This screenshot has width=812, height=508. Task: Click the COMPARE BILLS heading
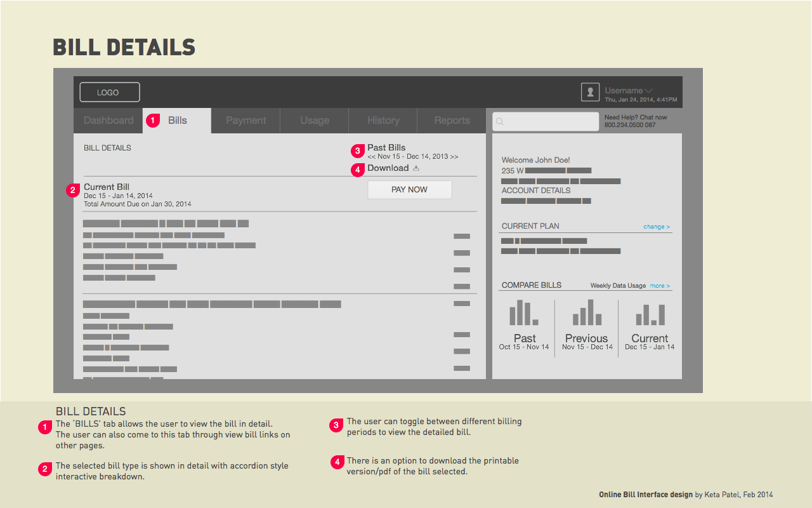point(532,285)
